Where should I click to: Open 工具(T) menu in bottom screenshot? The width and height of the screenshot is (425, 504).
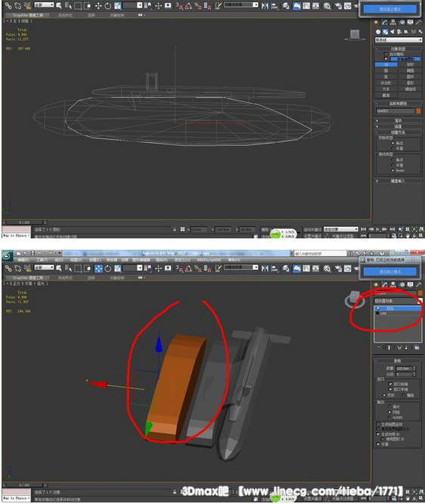[42, 260]
